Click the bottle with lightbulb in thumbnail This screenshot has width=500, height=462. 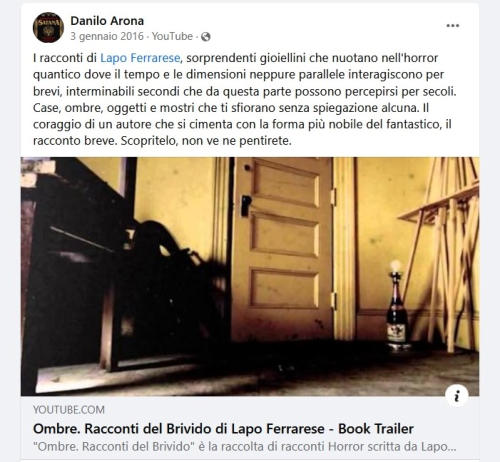tap(396, 305)
